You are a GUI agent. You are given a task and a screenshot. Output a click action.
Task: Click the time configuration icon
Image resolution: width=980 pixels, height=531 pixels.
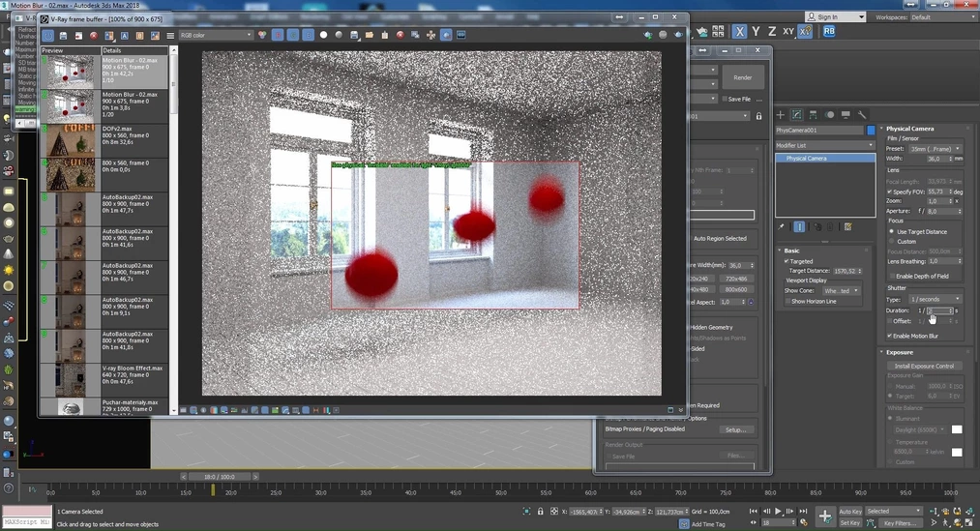click(804, 523)
